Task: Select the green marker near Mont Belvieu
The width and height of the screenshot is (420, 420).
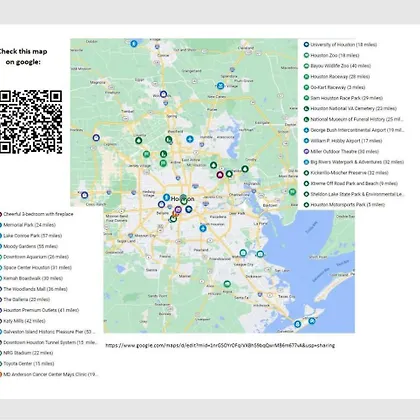Action: [292, 192]
